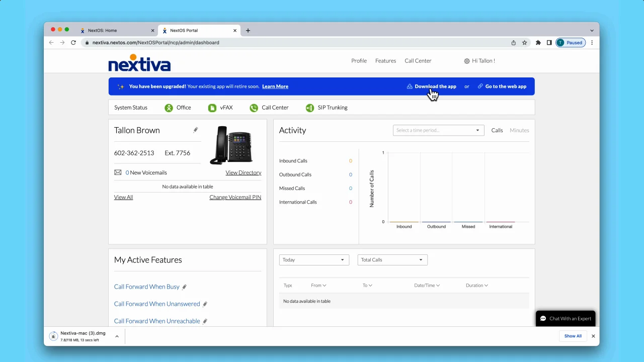Click the vFAX status icon
The image size is (644, 362).
click(212, 108)
